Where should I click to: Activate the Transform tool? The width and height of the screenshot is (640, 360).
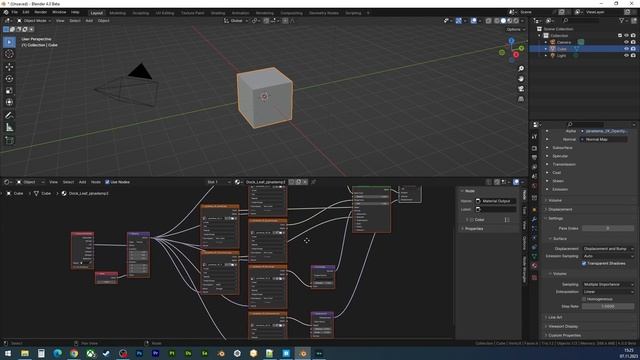(x=9, y=102)
